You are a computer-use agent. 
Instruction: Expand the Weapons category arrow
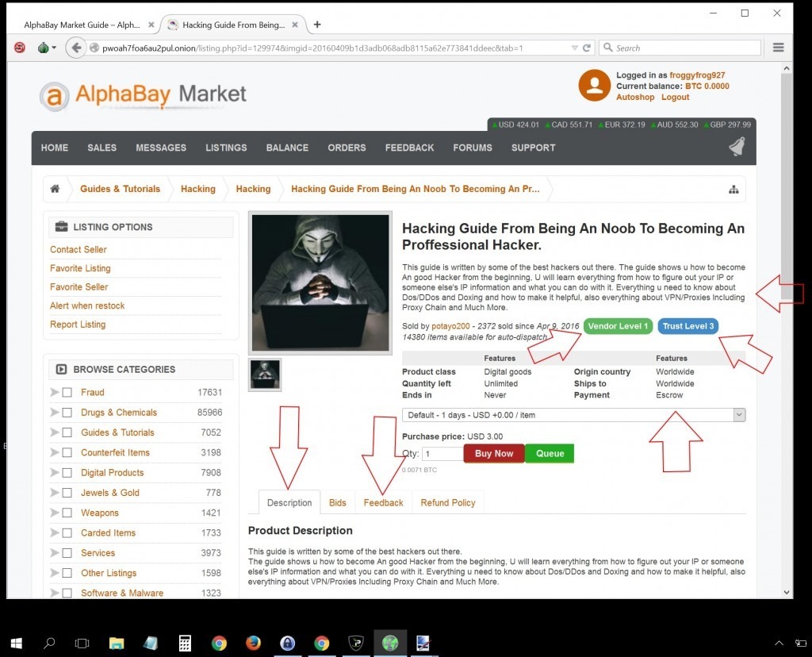coord(54,513)
